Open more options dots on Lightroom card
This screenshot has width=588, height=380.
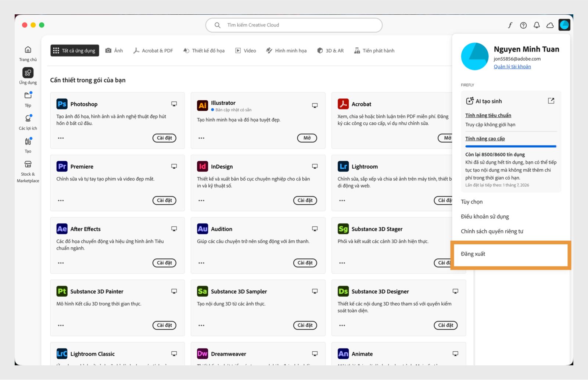point(342,201)
